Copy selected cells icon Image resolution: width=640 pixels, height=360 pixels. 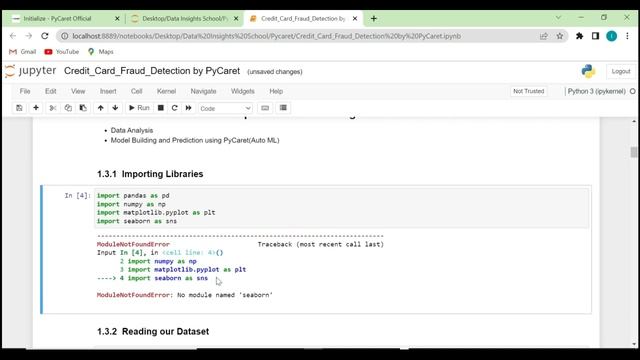68,108
